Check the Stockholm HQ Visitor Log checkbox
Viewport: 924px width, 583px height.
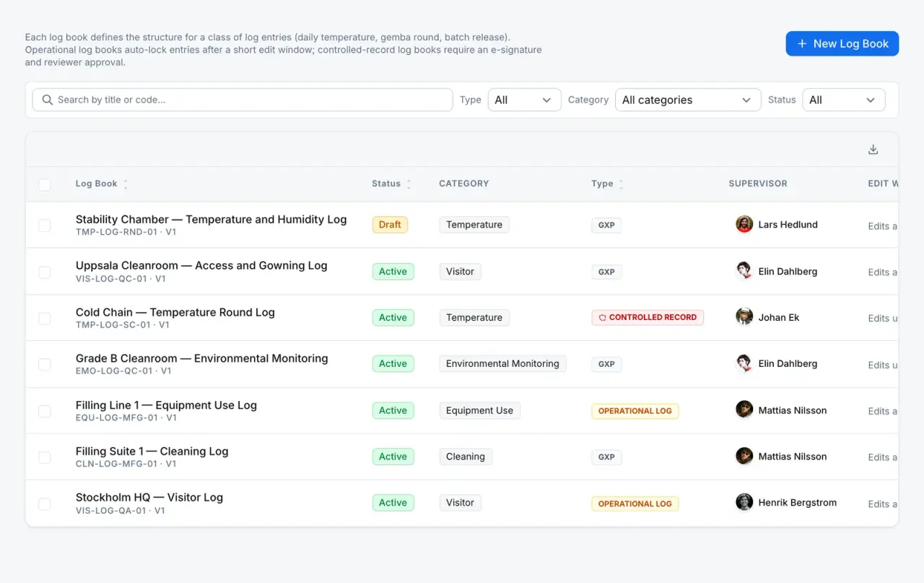click(x=45, y=504)
